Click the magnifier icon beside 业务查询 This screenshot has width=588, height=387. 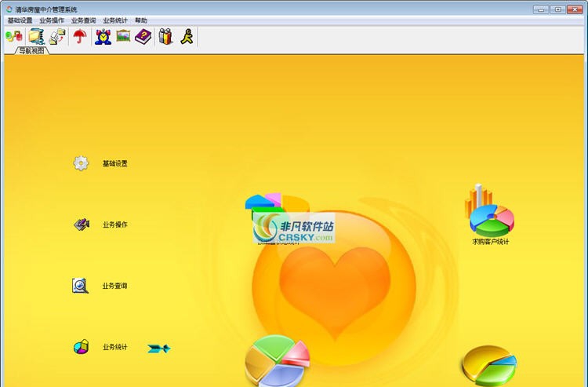tap(80, 286)
